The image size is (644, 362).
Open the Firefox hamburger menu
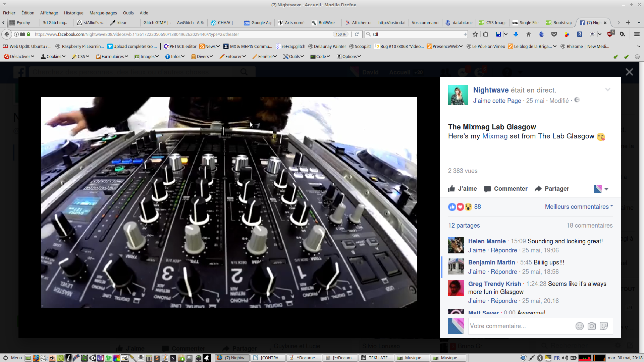pyautogui.click(x=637, y=34)
